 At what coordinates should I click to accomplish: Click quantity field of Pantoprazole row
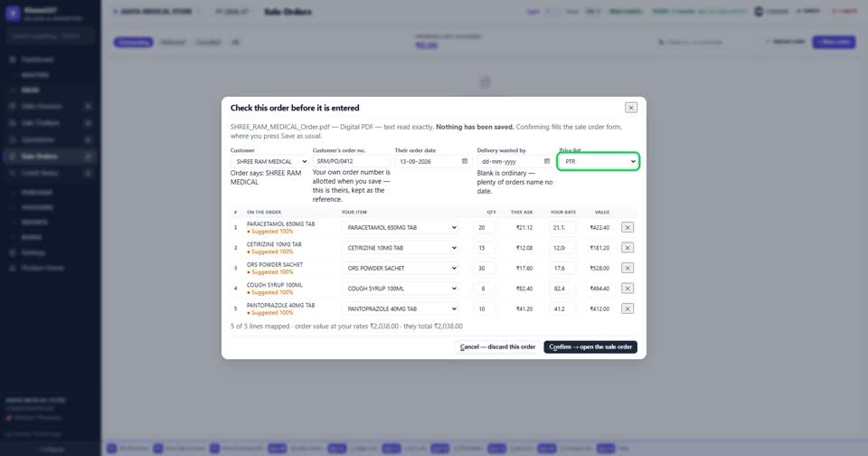pyautogui.click(x=485, y=309)
